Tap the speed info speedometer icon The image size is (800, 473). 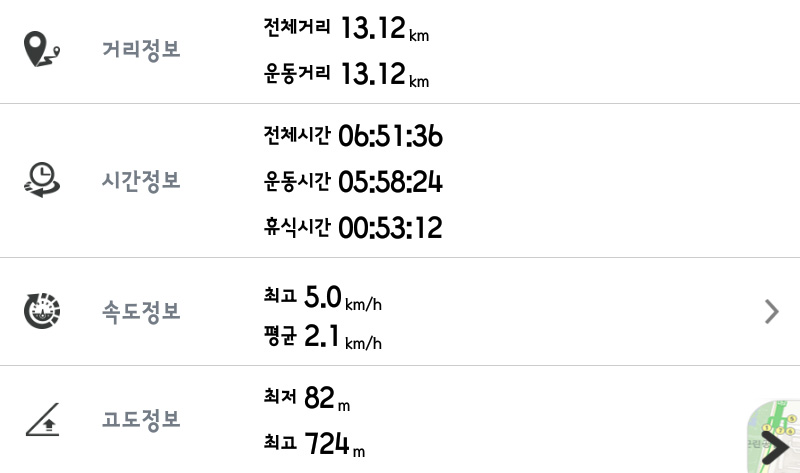[x=42, y=311]
